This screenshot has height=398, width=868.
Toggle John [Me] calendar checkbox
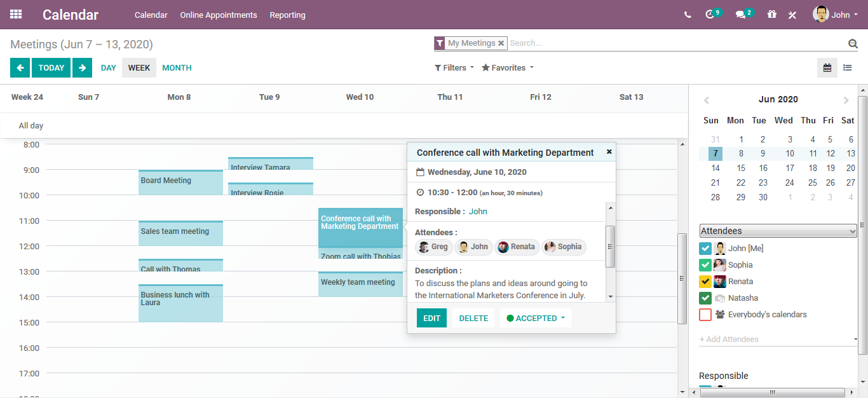tap(705, 248)
